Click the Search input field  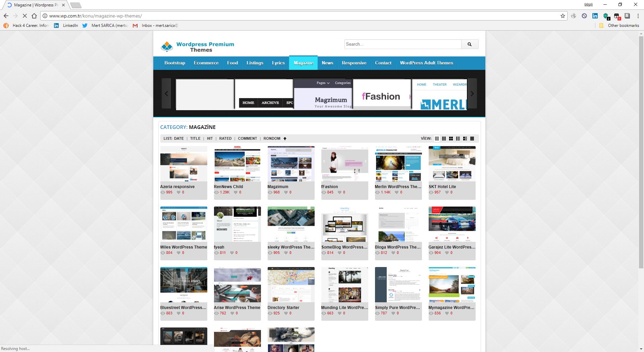403,44
